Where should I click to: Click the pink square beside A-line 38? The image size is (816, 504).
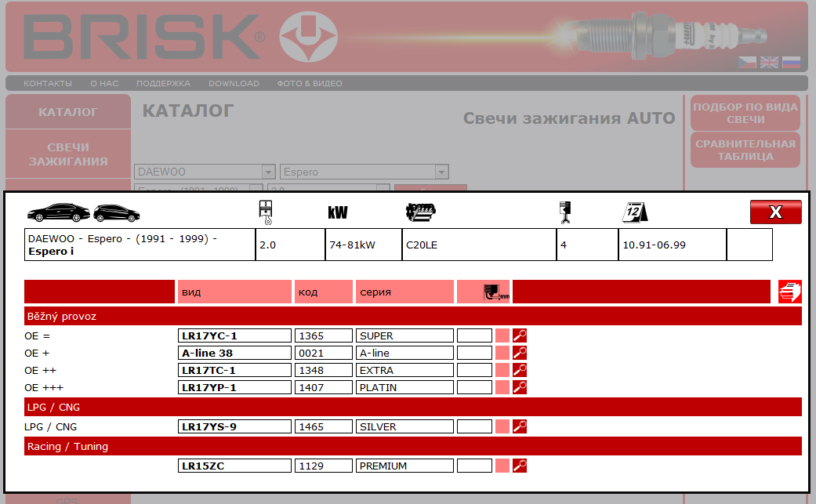(x=502, y=353)
